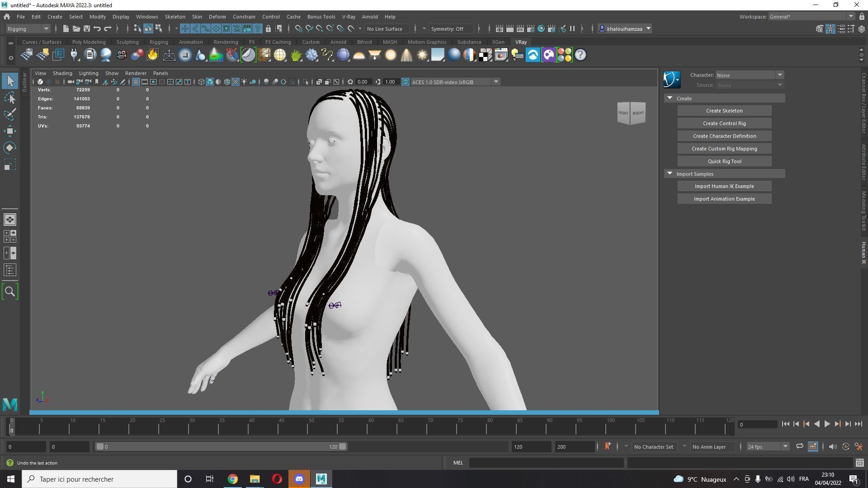Toggle audio mute on timeline
Screen dimensions: 868x488
pyautogui.click(x=832, y=446)
